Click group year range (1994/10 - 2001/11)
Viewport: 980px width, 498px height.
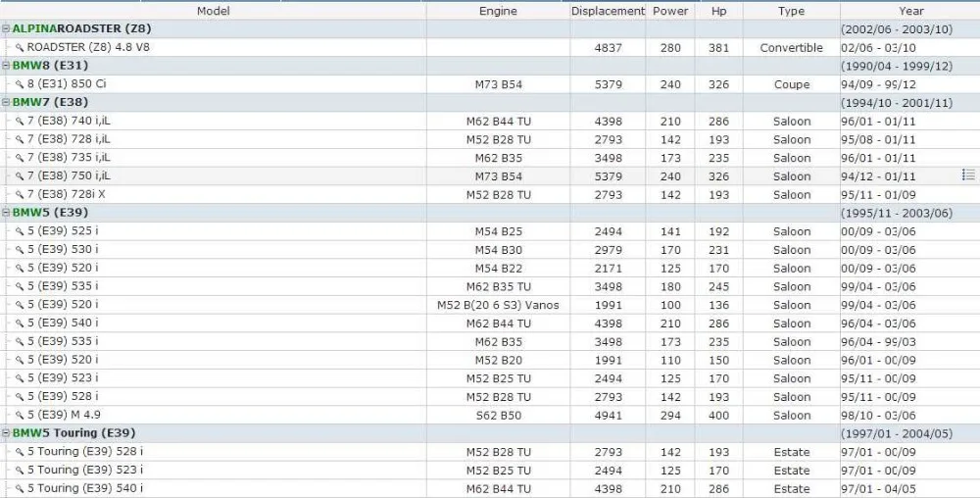point(897,103)
